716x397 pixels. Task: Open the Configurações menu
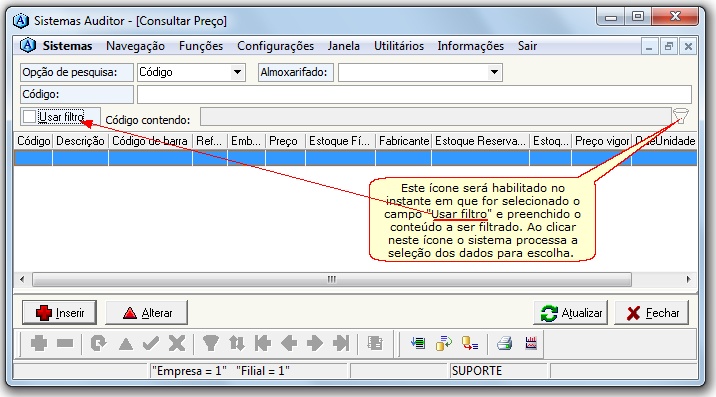click(275, 46)
